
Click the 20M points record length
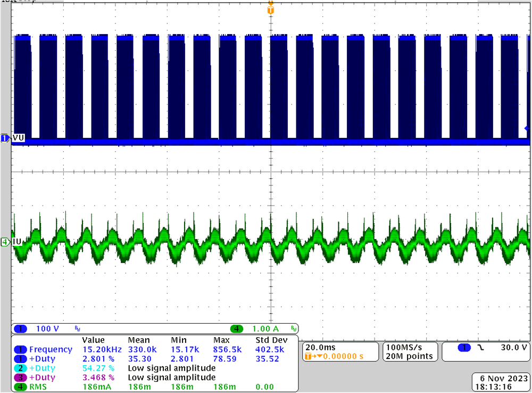[x=408, y=356]
